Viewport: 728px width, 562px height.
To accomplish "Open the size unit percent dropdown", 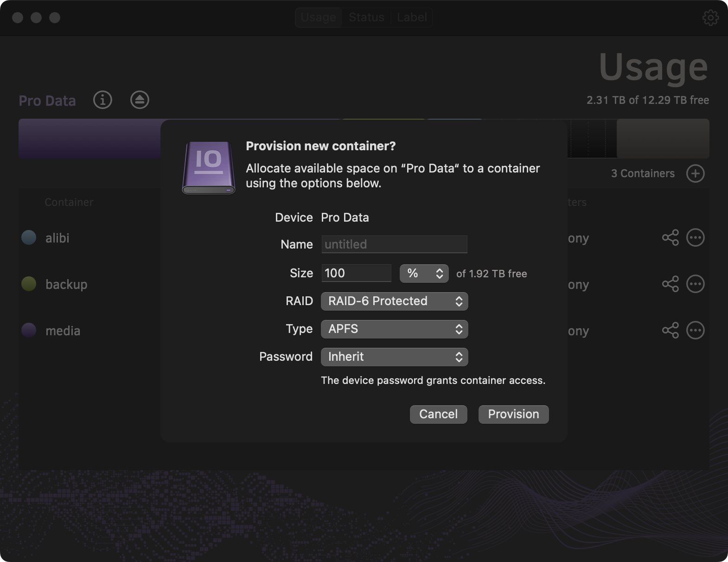I will point(424,274).
